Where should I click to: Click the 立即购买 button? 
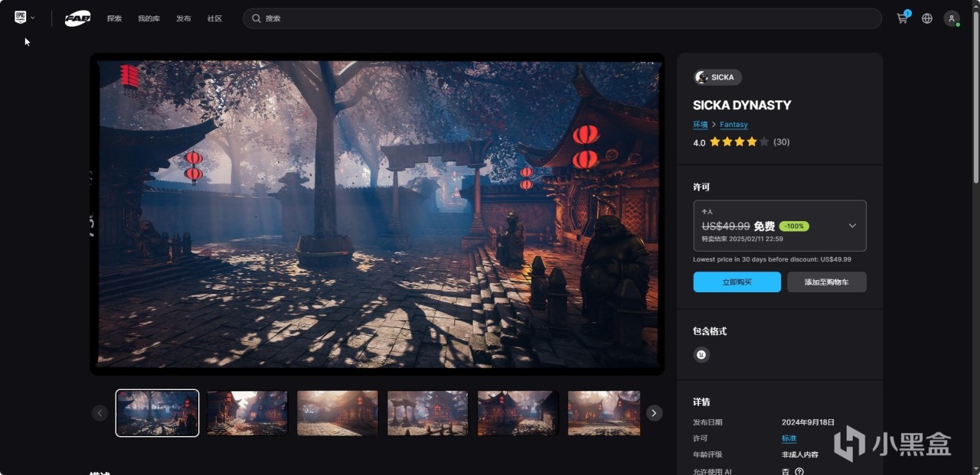737,282
